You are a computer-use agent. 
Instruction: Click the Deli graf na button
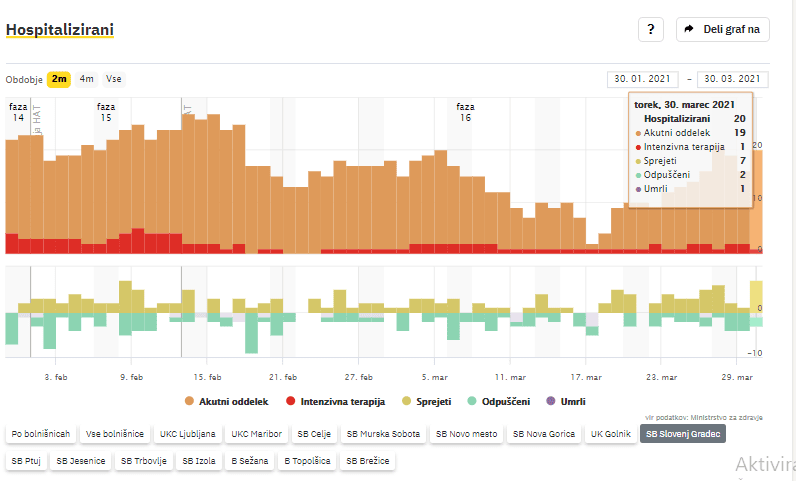722,30
